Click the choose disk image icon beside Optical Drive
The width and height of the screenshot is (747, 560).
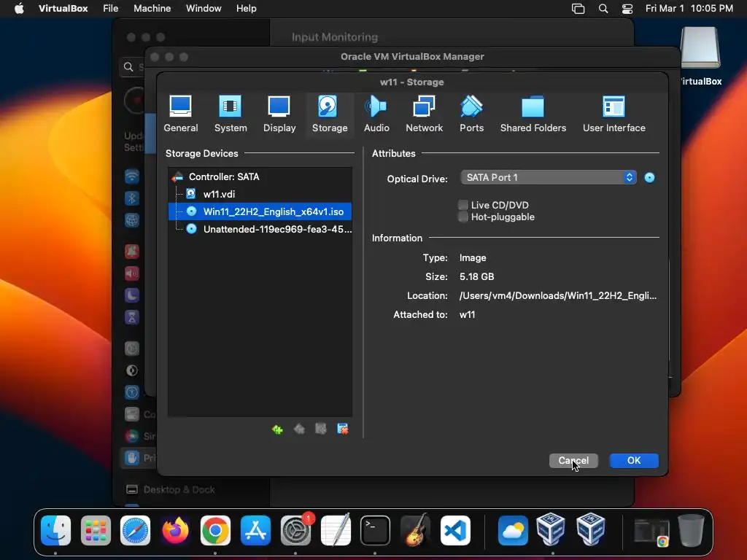pos(649,178)
